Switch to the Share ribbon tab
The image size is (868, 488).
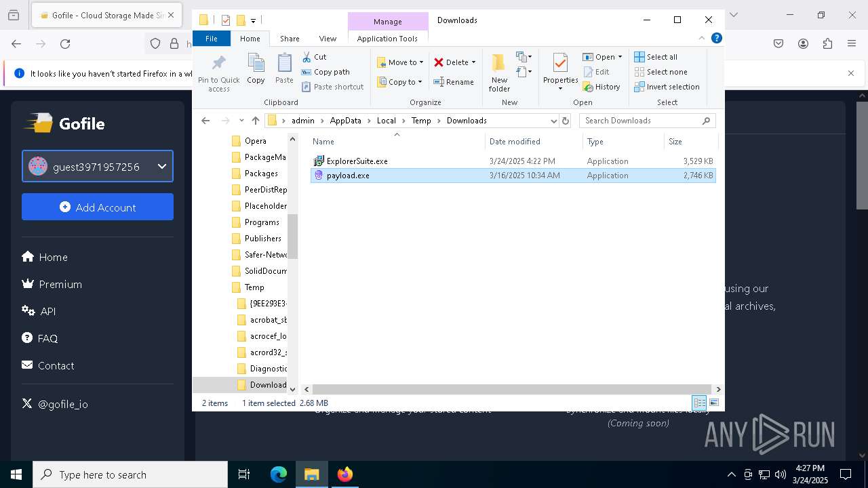tap(290, 39)
